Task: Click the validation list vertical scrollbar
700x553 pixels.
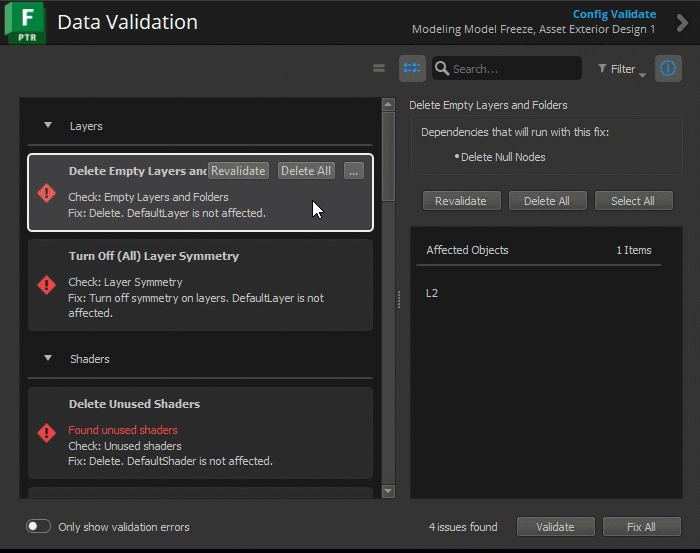Action: 389,150
